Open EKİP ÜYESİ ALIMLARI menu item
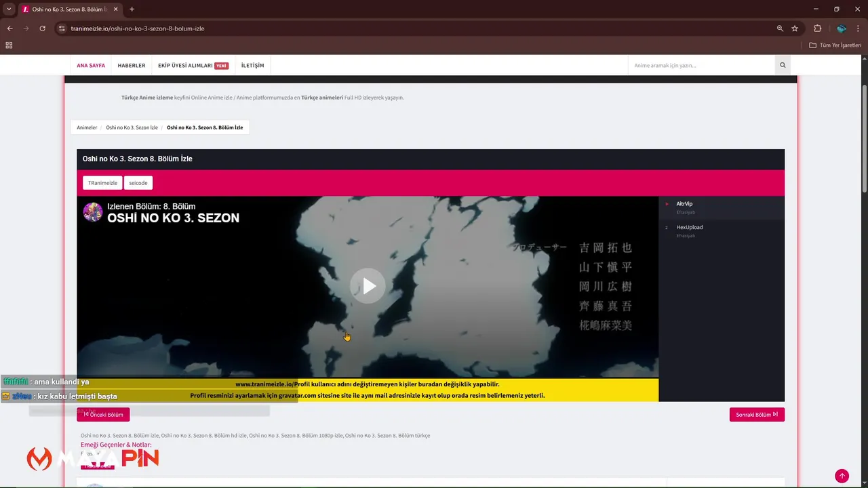868x488 pixels. (193, 66)
